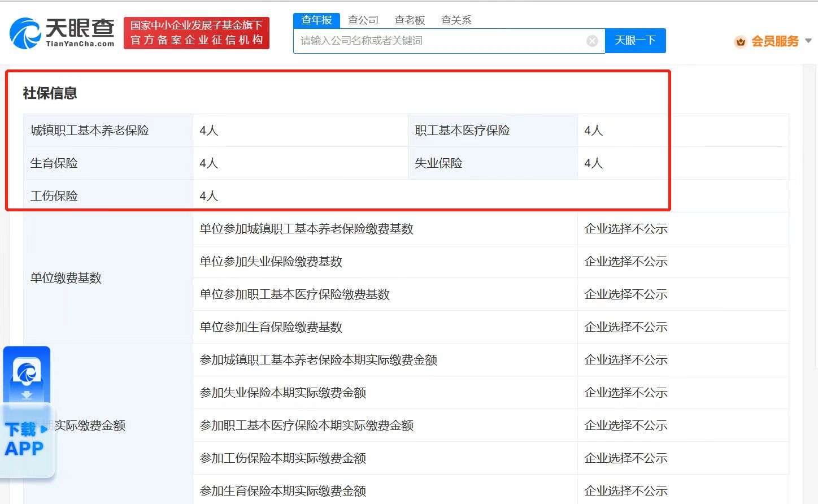Click the TianYanCha logo
This screenshot has width=818, height=504.
62,33
